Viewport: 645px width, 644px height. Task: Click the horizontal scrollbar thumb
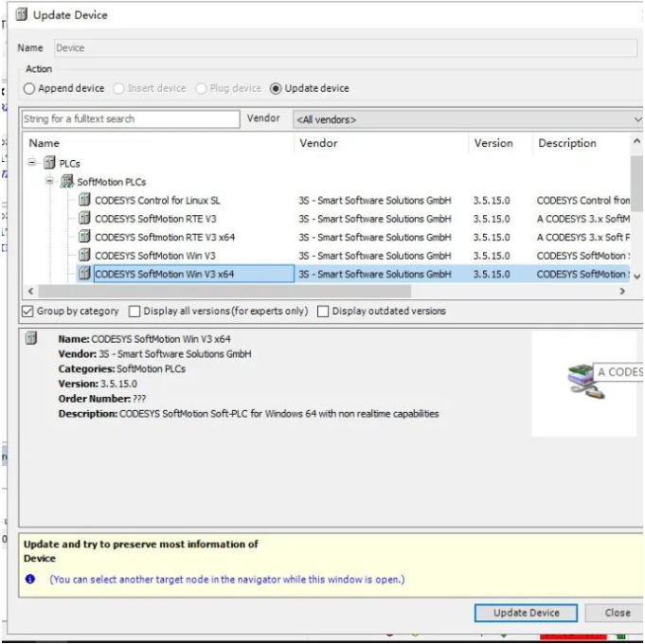click(224, 291)
